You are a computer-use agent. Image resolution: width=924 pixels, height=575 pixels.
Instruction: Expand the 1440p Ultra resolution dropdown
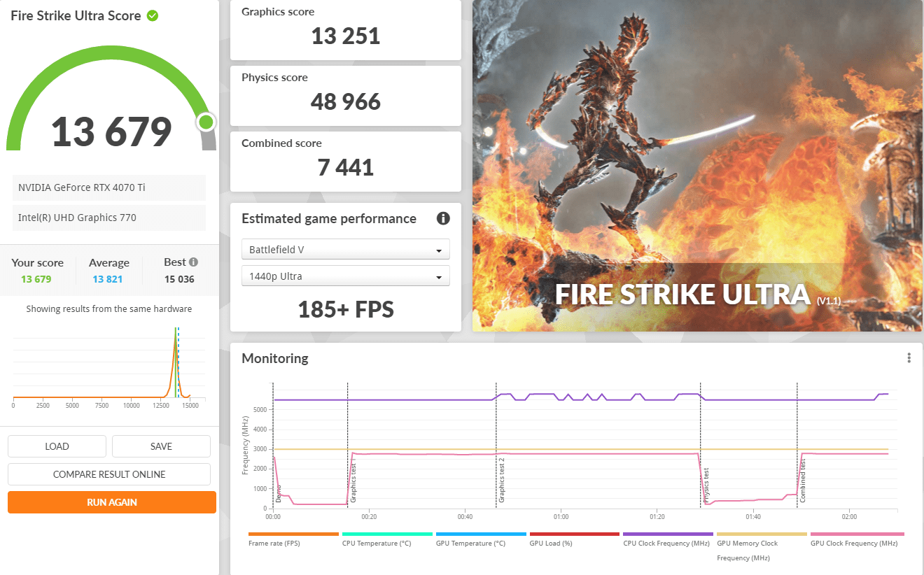pos(346,276)
